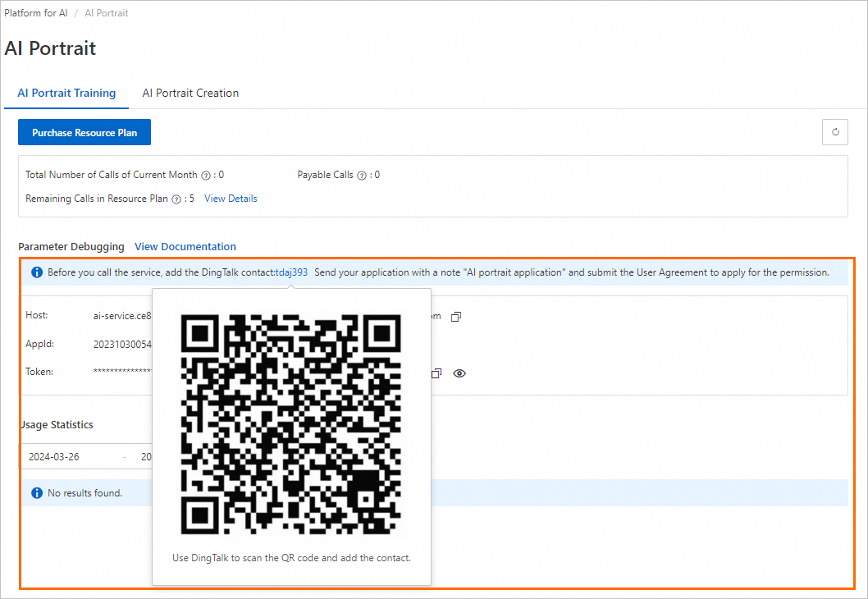Copy the Token value icon

pyautogui.click(x=436, y=373)
